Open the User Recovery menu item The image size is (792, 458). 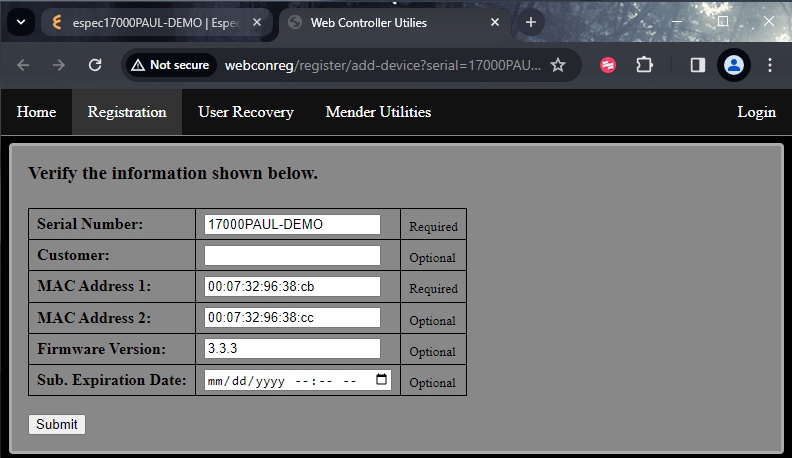point(246,112)
